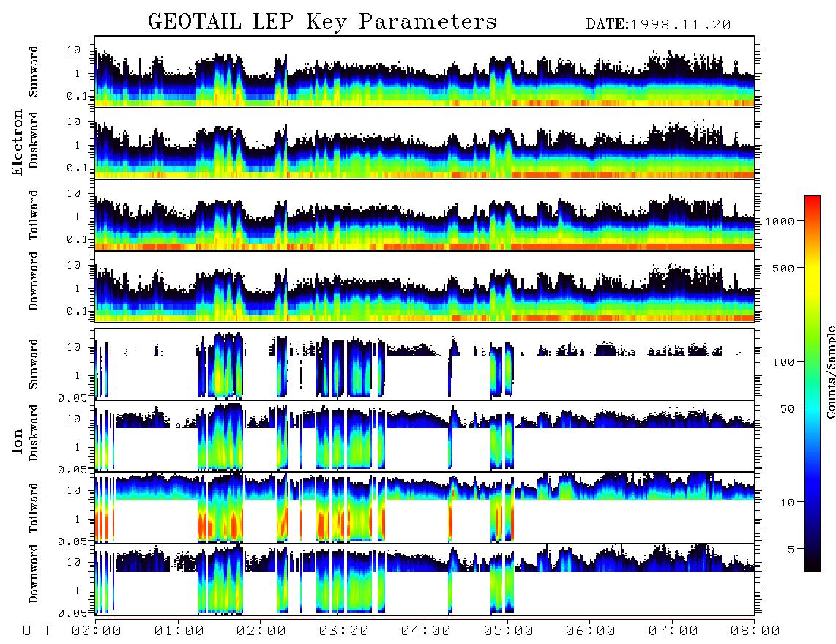Click the Ion Duskward spectrogram panel
Viewport: 836px width, 644px height.
[425, 435]
